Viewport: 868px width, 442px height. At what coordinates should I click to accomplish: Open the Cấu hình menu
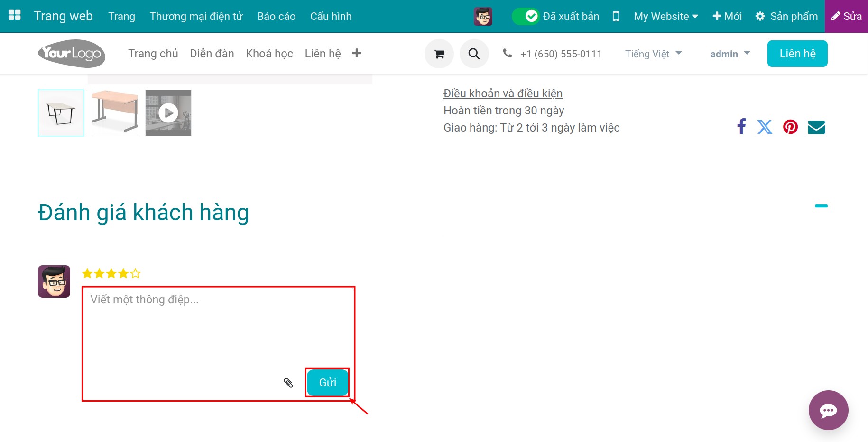click(x=331, y=16)
